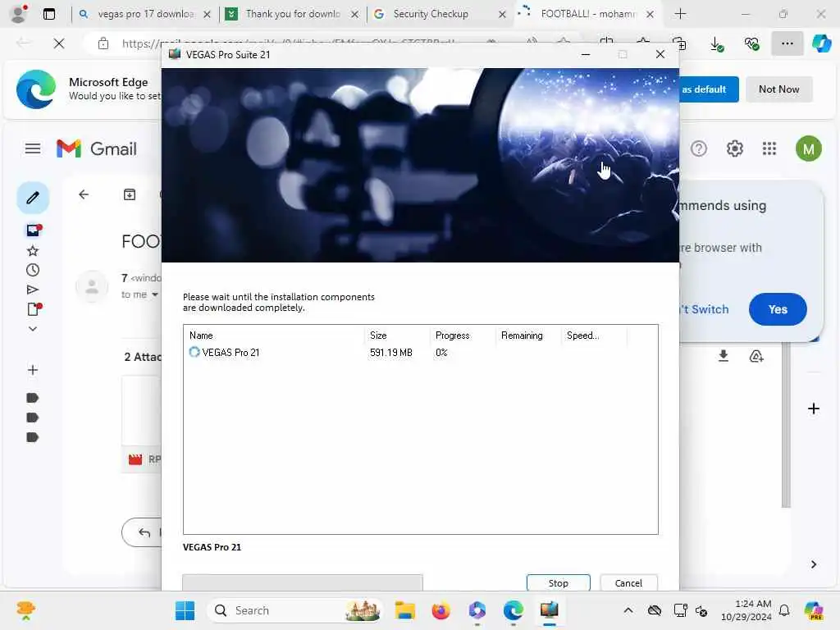
Task: Open Edge downloads icon
Action: point(716,43)
